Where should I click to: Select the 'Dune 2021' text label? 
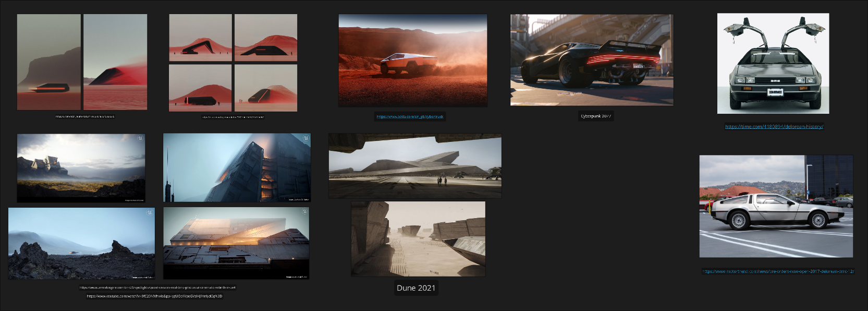point(416,288)
